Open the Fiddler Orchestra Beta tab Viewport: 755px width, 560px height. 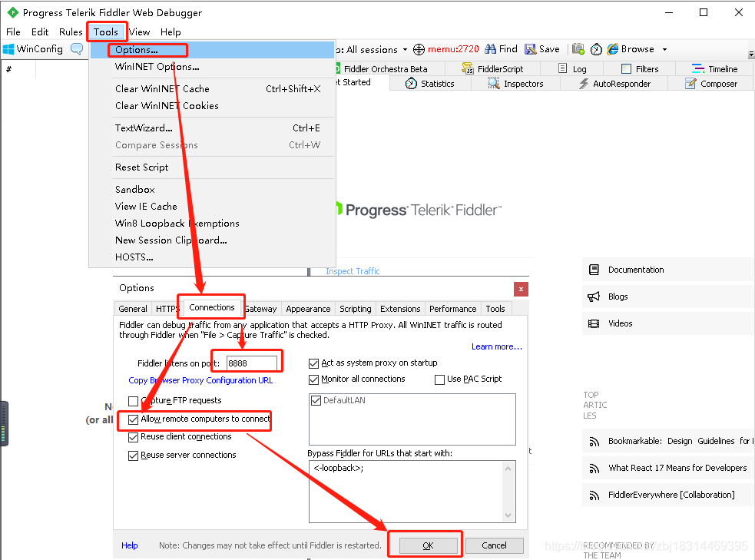click(x=386, y=69)
